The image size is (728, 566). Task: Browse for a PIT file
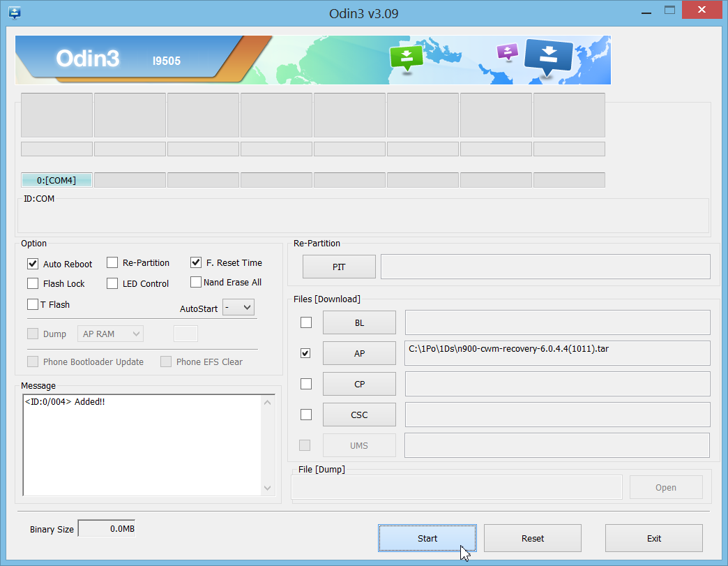(339, 267)
